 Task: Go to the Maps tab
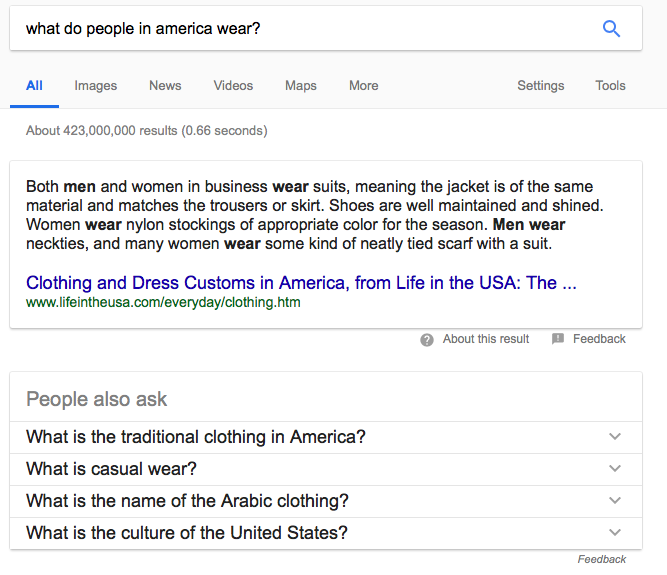tap(300, 86)
